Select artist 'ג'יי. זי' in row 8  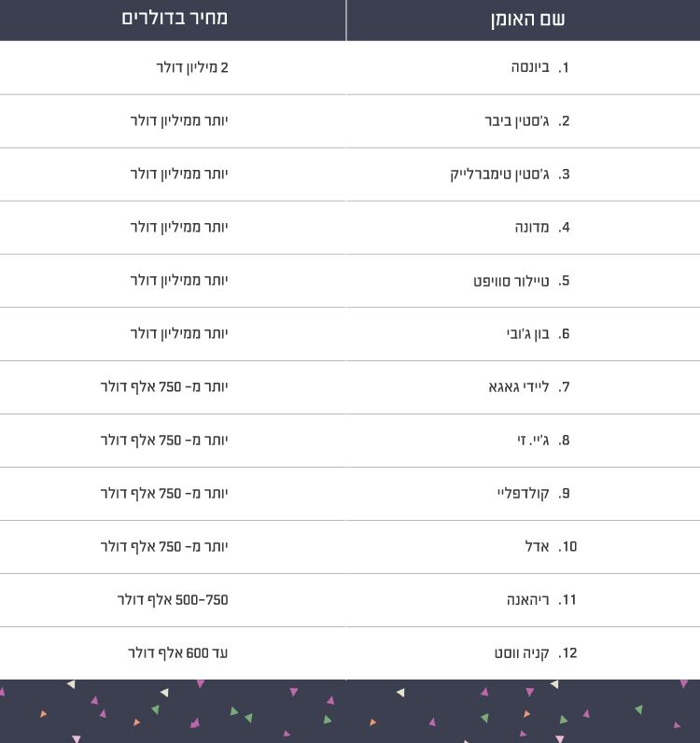(533, 441)
